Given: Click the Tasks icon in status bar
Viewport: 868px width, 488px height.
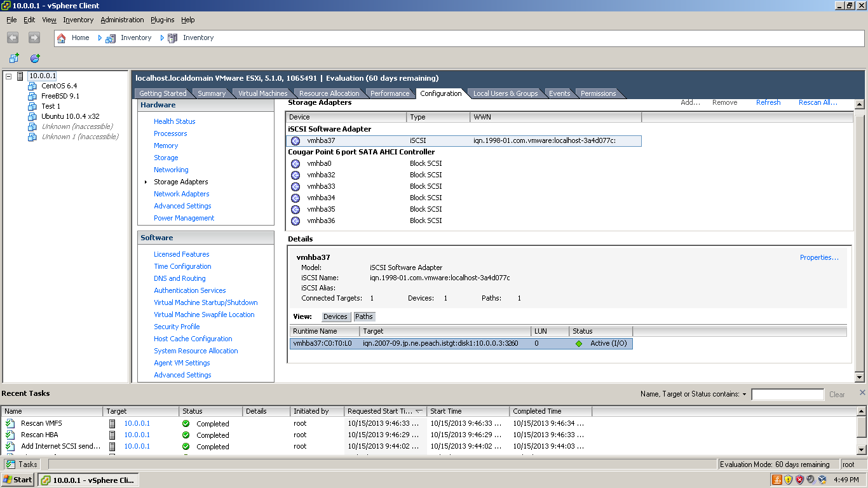Looking at the screenshot, I should [x=11, y=464].
